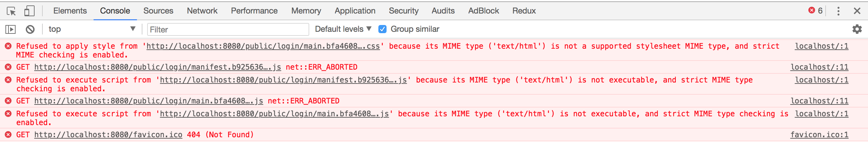Switch to the Network tab

click(x=202, y=11)
